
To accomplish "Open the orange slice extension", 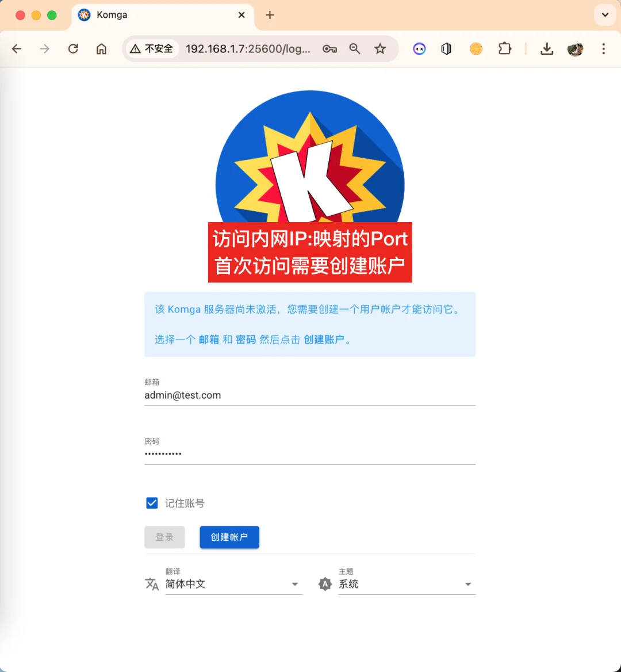I will [476, 49].
